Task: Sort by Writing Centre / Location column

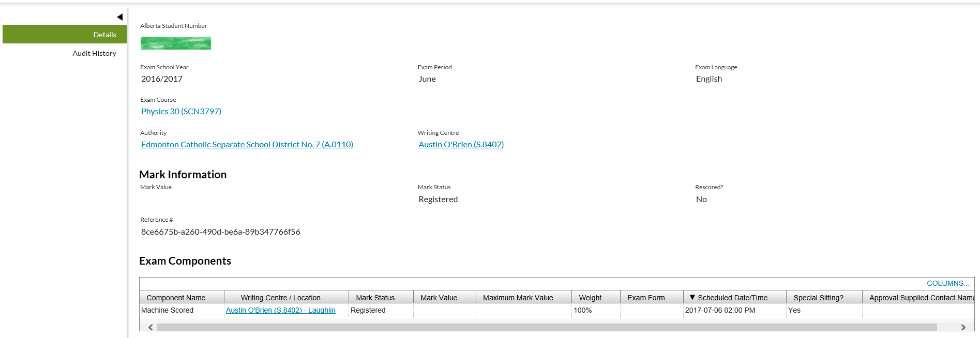Action: pyautogui.click(x=280, y=298)
